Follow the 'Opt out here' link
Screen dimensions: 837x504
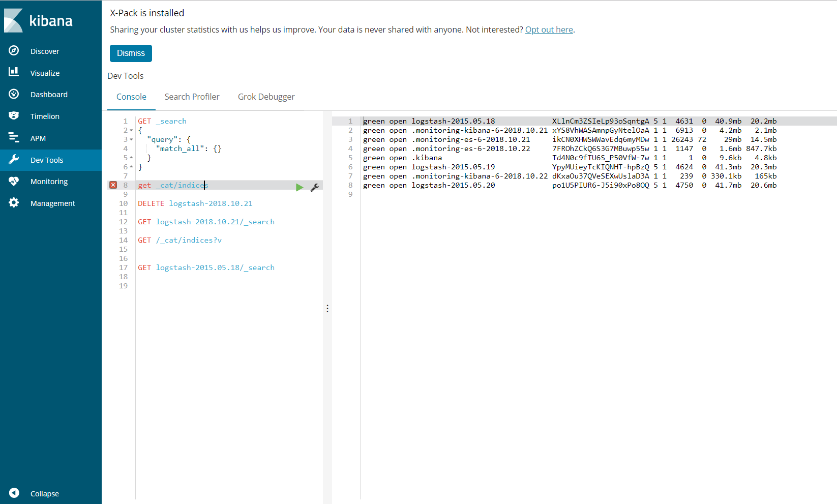pos(549,29)
